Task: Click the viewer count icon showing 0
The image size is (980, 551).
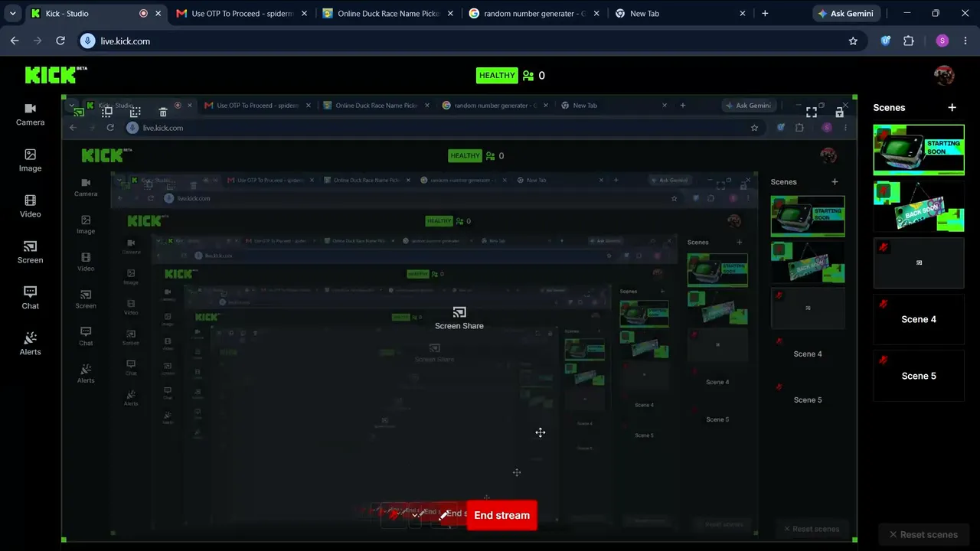Action: click(528, 76)
